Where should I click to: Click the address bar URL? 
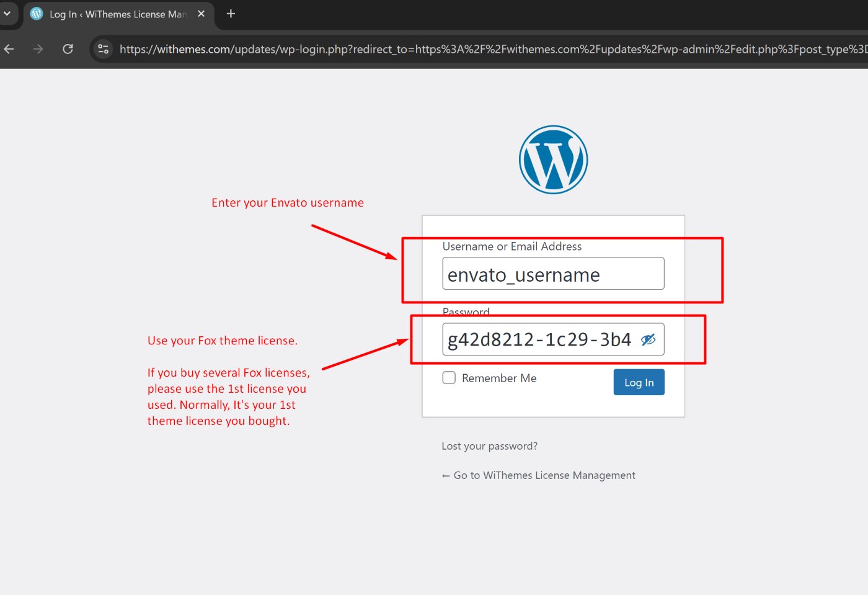point(493,49)
